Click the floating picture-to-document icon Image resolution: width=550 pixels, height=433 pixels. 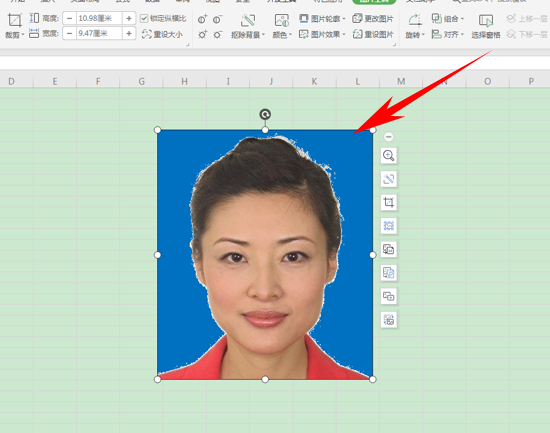389,273
